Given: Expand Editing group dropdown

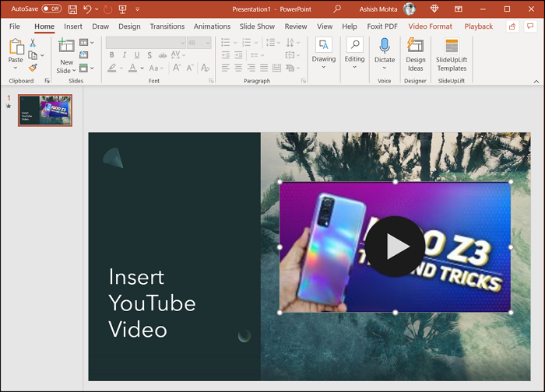Looking at the screenshot, I should (x=354, y=67).
